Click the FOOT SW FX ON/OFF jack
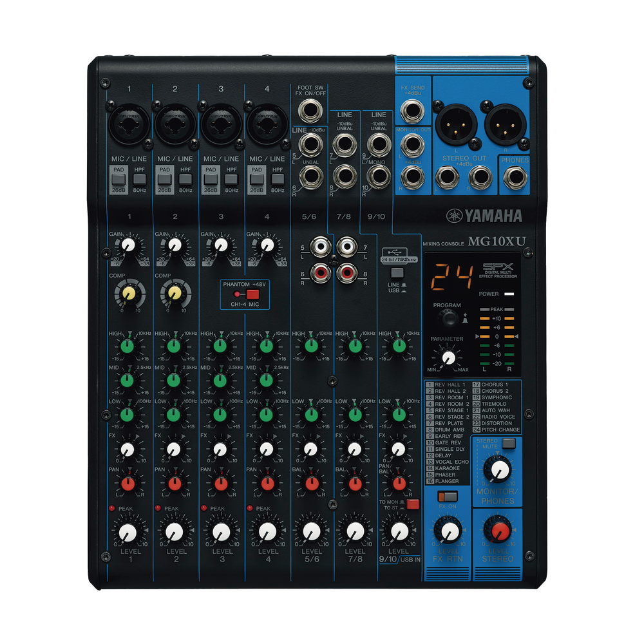 312,113
